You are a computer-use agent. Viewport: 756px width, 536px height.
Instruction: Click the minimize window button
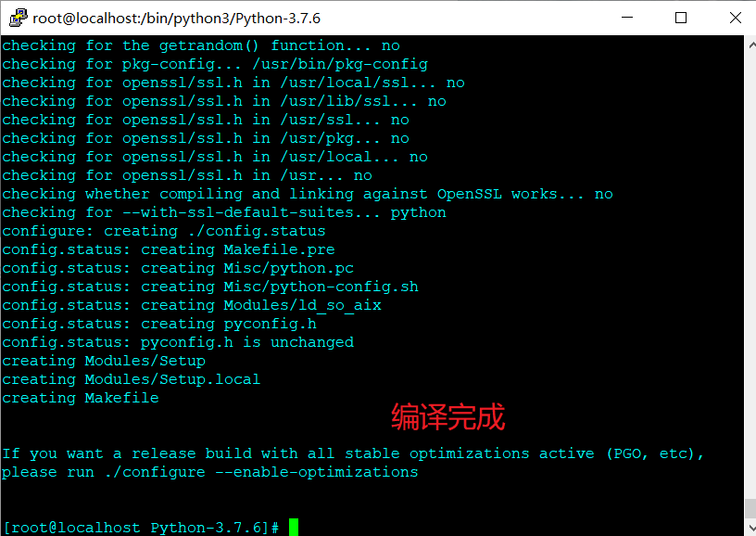click(627, 18)
